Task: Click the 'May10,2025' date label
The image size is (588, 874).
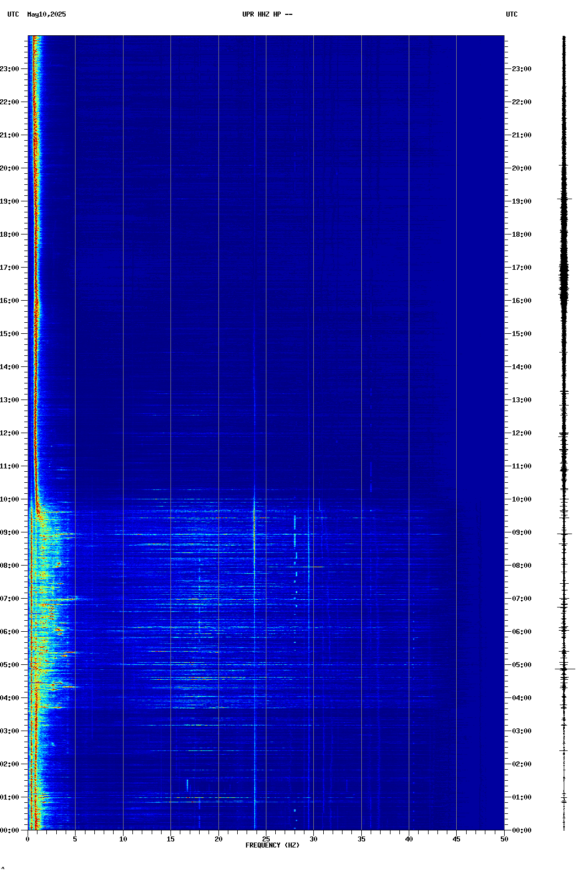Action: (46, 14)
